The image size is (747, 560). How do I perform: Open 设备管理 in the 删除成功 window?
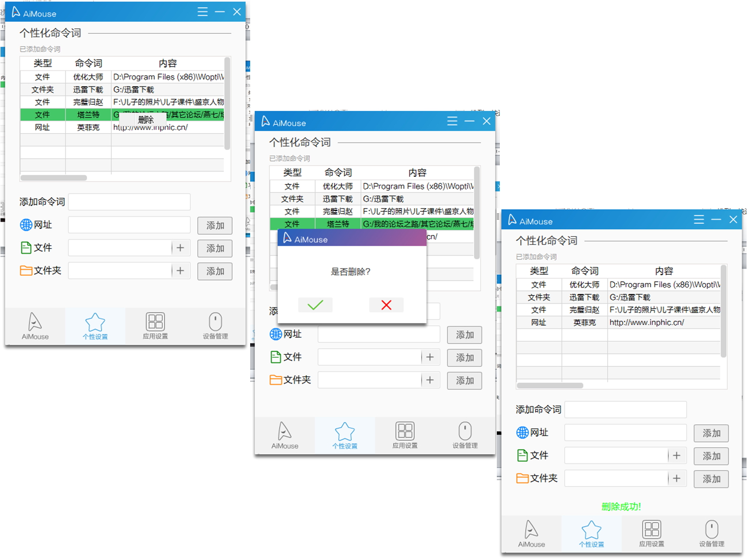(711, 534)
